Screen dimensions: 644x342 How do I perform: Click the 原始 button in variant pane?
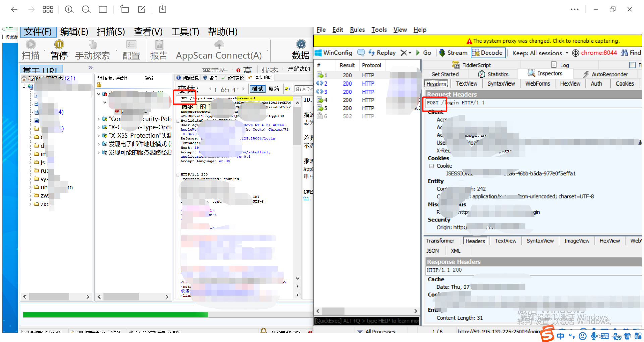tap(274, 89)
